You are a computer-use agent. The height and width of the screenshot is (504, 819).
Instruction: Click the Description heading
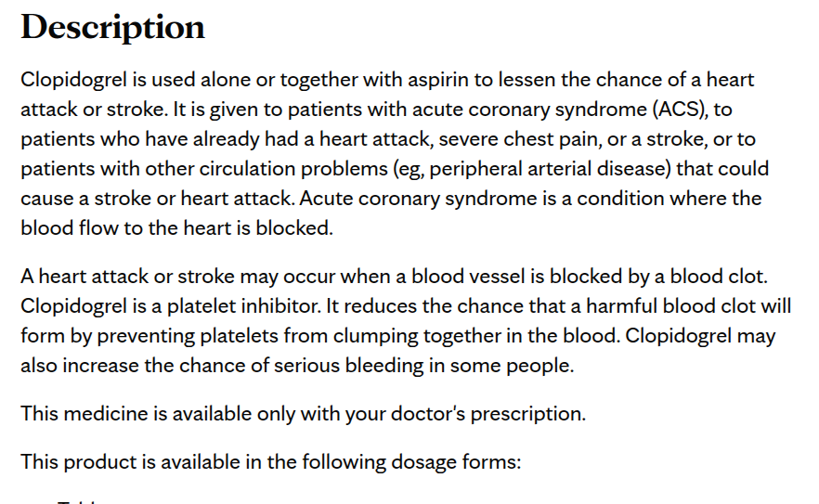click(112, 27)
